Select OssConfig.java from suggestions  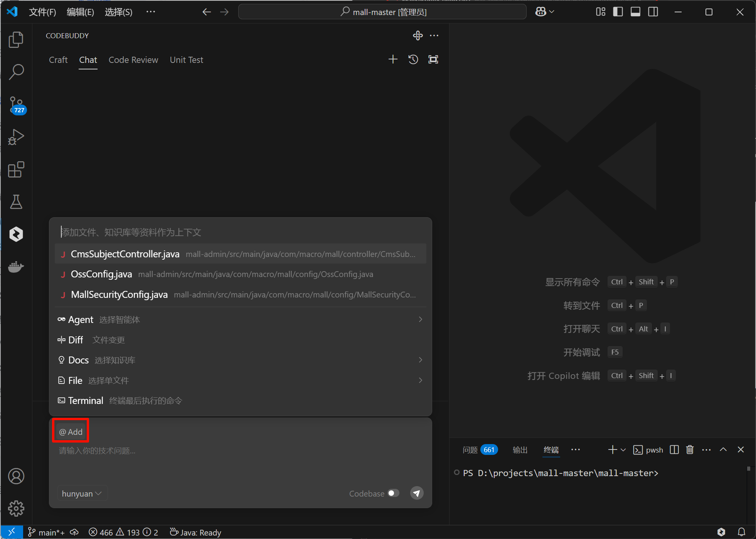pyautogui.click(x=241, y=274)
